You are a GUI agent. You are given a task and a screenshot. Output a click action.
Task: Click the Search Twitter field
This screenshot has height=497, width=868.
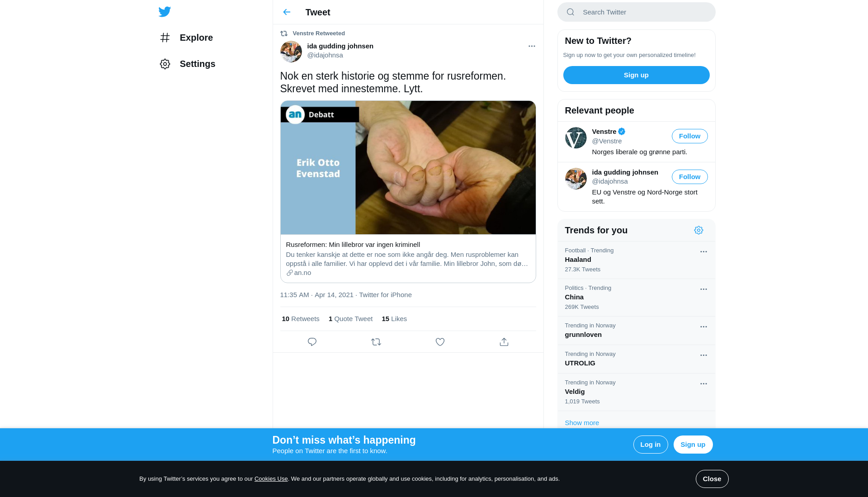(636, 12)
